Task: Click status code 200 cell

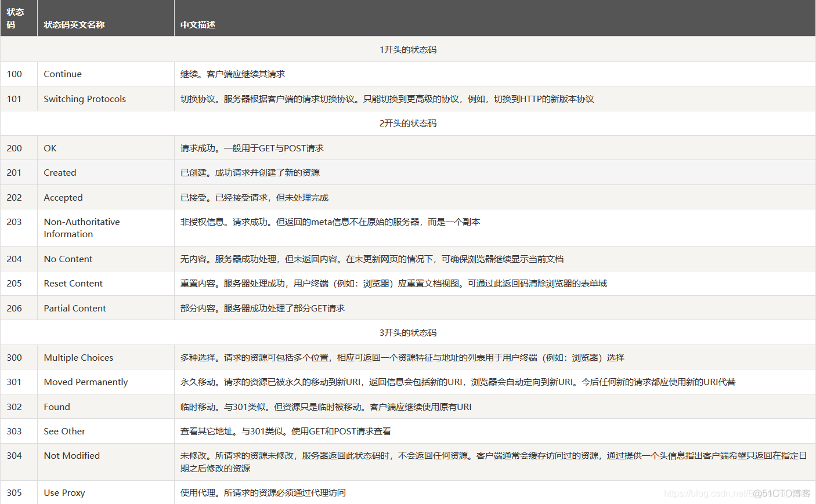Action: (19, 148)
